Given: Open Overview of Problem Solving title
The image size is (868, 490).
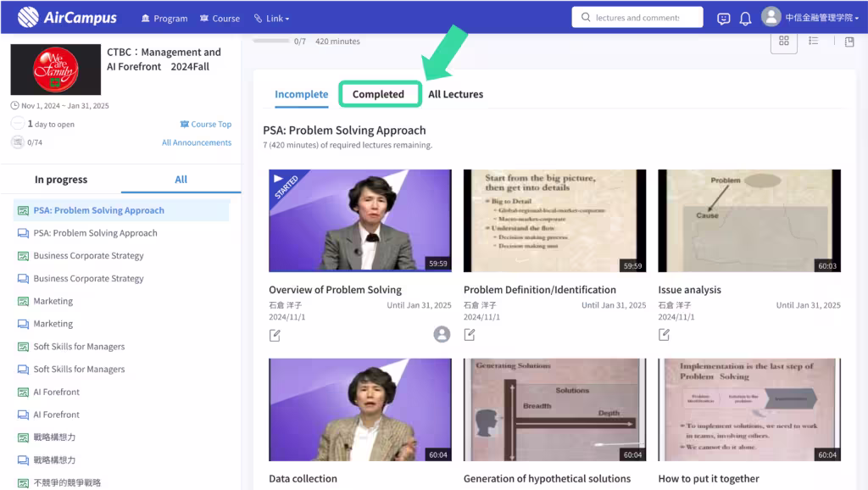Looking at the screenshot, I should click(335, 290).
